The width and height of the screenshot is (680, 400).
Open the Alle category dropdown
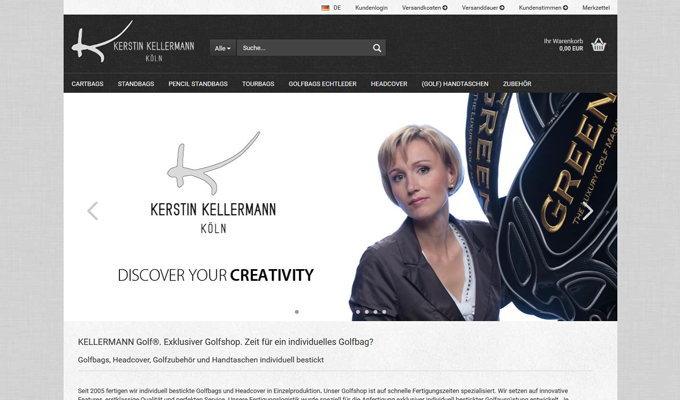coord(222,48)
